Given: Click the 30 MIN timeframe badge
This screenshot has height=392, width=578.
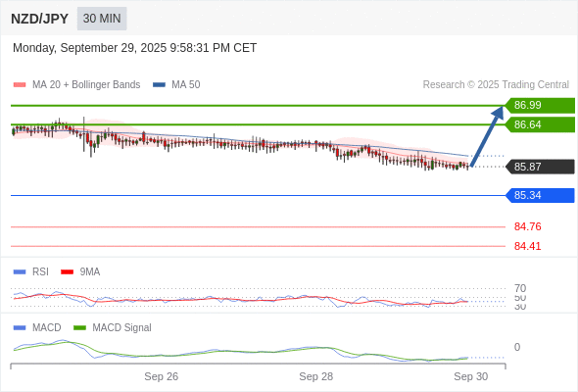Looking at the screenshot, I should (x=102, y=19).
